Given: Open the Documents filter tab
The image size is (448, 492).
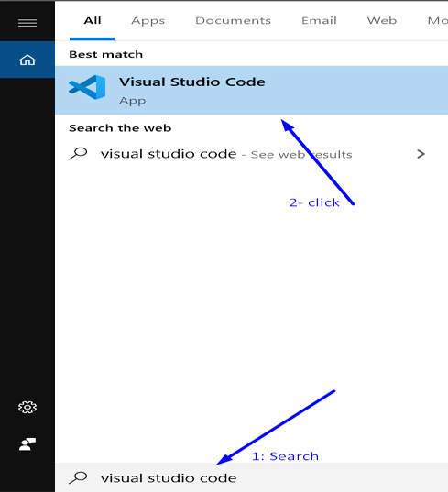Looking at the screenshot, I should (233, 21).
